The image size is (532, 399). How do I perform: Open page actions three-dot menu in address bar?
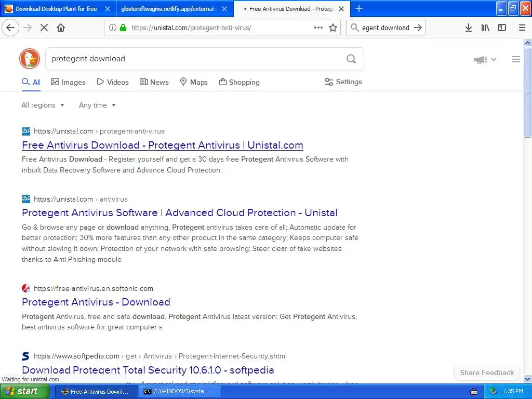(318, 28)
